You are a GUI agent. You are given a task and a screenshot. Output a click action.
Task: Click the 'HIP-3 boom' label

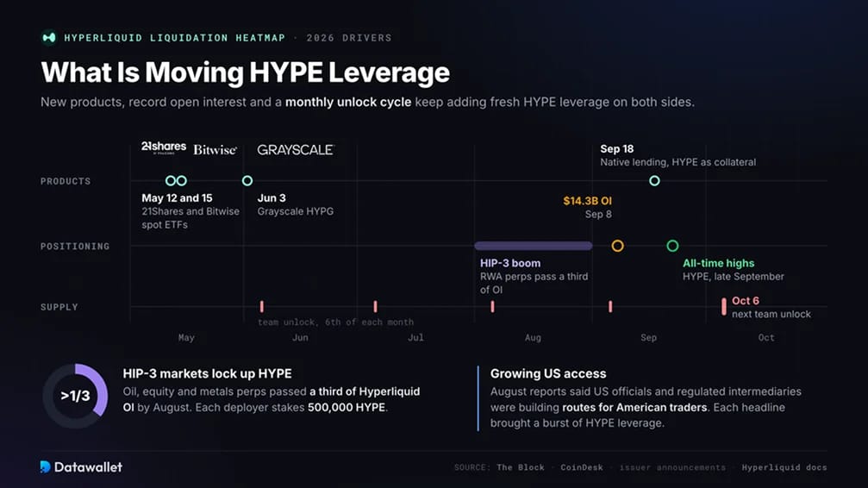point(510,264)
